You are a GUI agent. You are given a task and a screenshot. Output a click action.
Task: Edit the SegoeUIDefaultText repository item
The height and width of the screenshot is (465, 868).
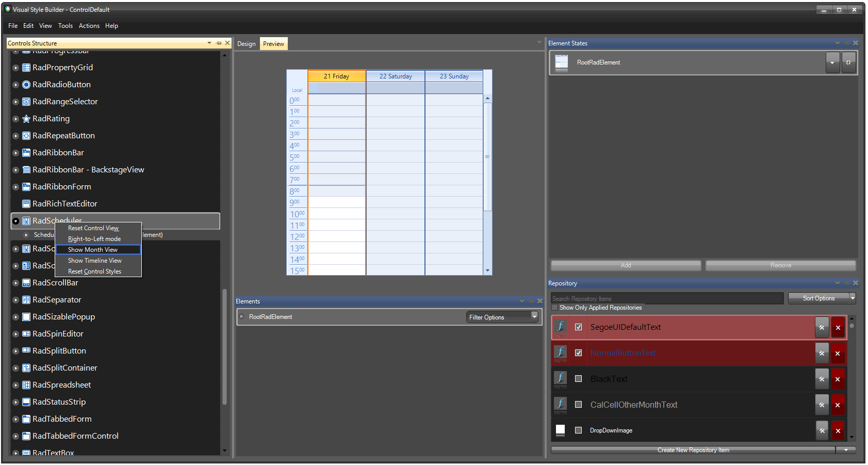(x=822, y=328)
